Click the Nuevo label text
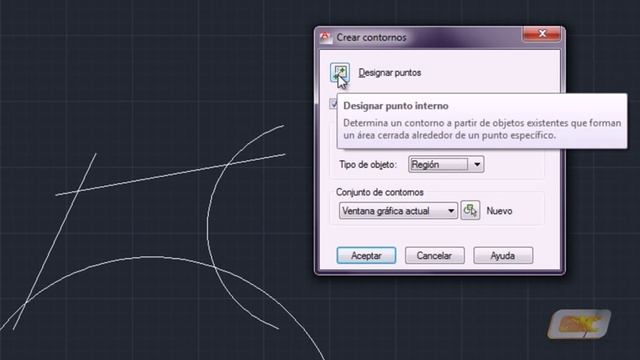 (499, 211)
